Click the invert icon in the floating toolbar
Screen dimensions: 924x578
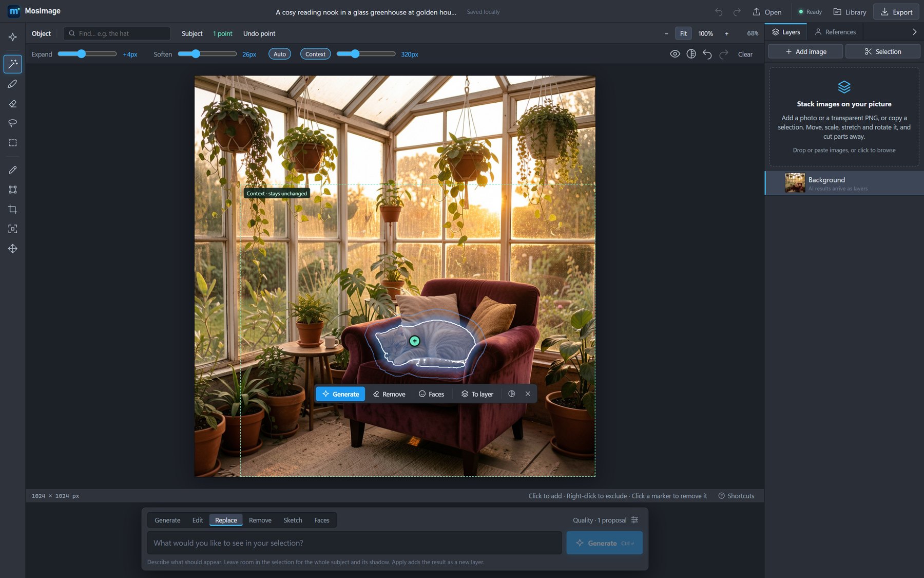click(512, 394)
